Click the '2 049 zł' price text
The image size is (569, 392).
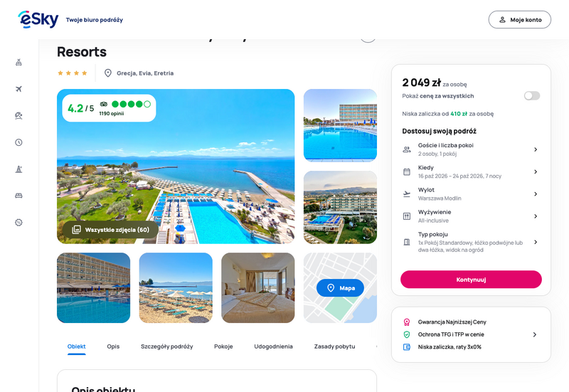(421, 83)
